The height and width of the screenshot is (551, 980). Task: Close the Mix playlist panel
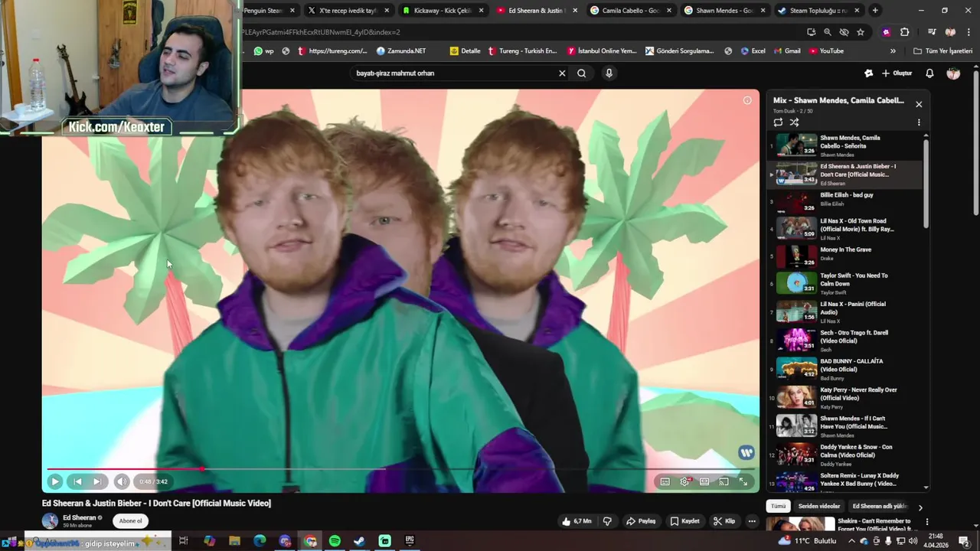(x=919, y=104)
